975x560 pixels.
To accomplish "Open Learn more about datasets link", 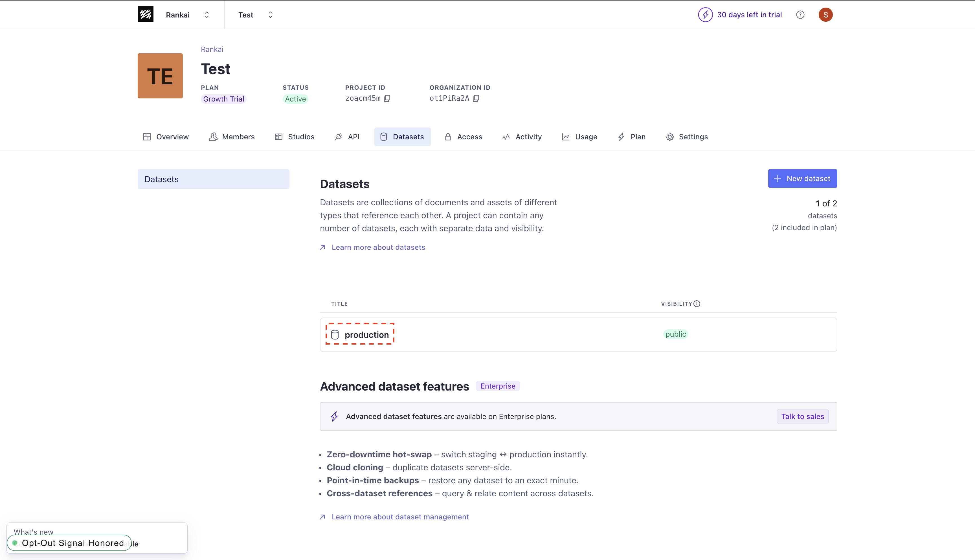I will [378, 247].
